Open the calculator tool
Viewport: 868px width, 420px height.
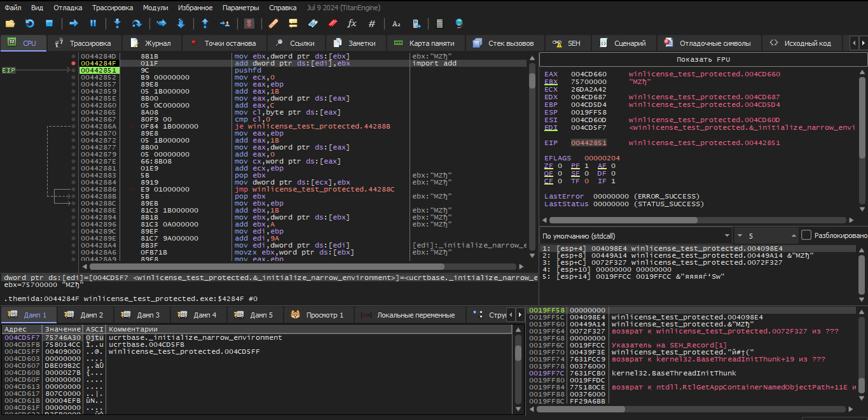point(439,24)
